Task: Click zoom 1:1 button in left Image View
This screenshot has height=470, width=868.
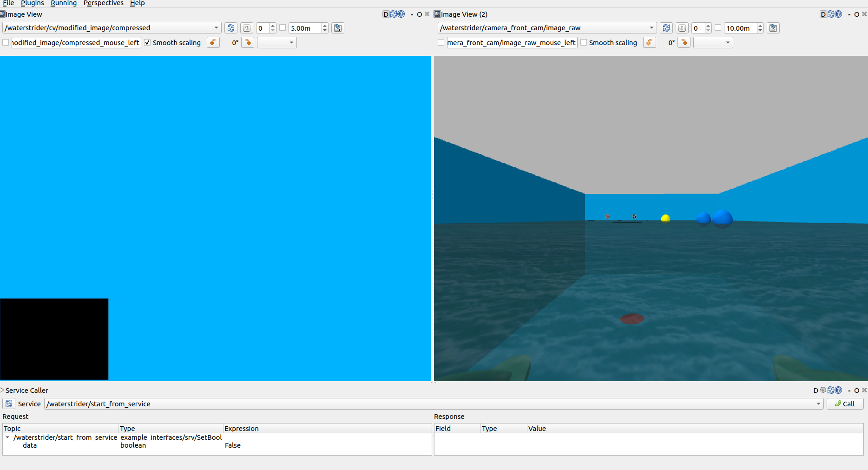Action: coord(247,28)
